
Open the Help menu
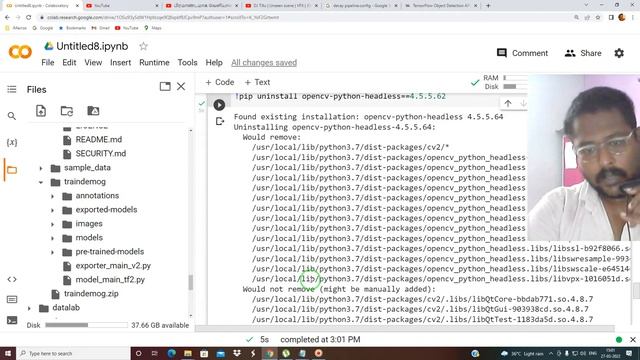(214, 63)
